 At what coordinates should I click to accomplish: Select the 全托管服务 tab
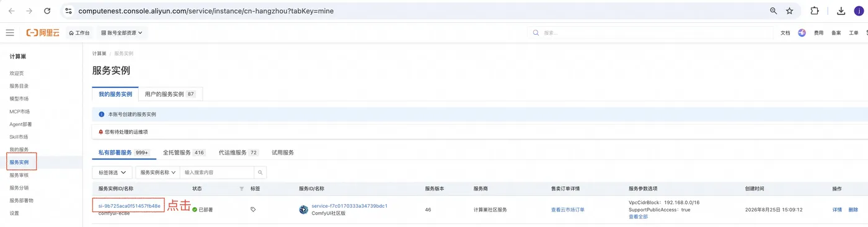184,152
